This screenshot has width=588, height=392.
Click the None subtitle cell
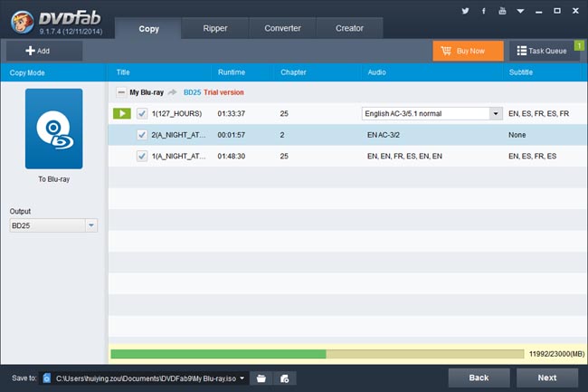click(517, 135)
